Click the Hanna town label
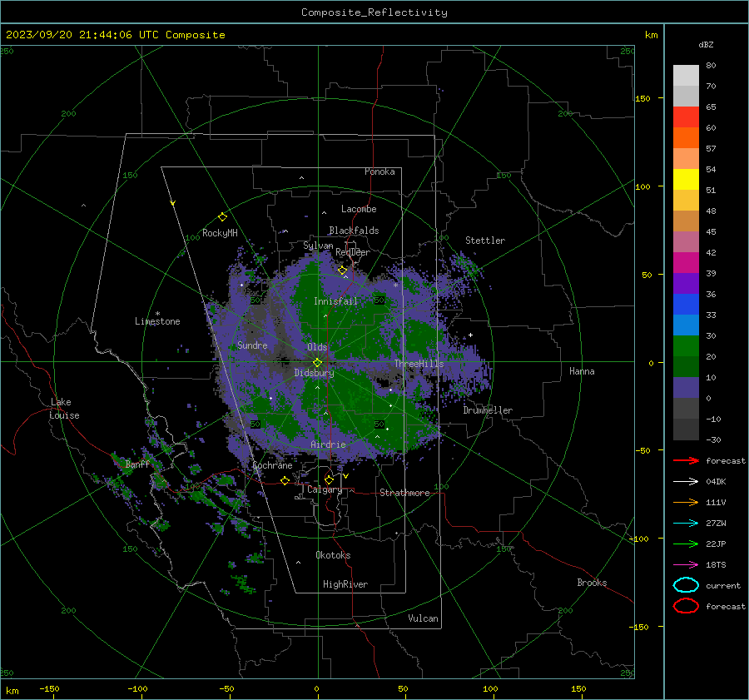Viewport: 749px width, 700px height. [582, 372]
